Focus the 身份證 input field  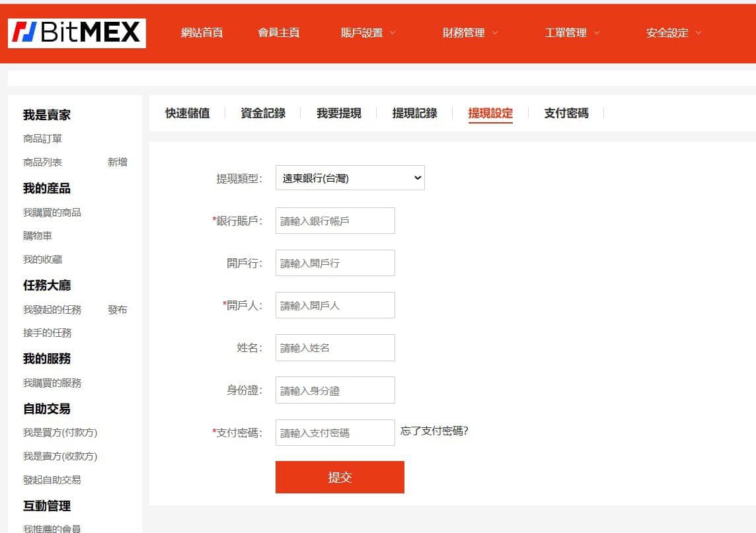335,390
